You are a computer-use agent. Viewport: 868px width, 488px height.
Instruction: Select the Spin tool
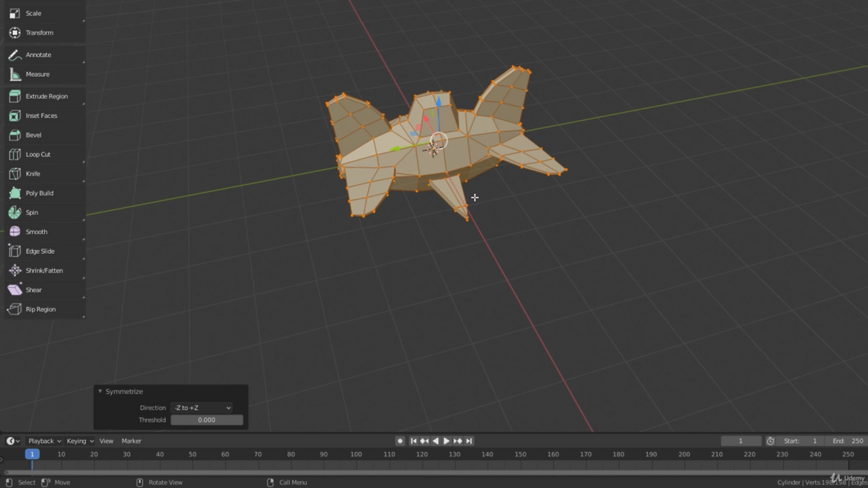click(x=45, y=213)
